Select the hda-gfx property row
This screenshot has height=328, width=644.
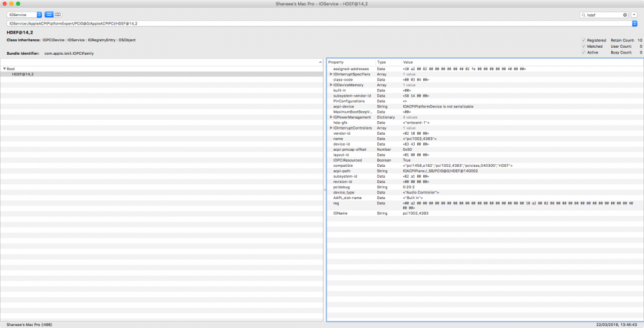[485, 122]
